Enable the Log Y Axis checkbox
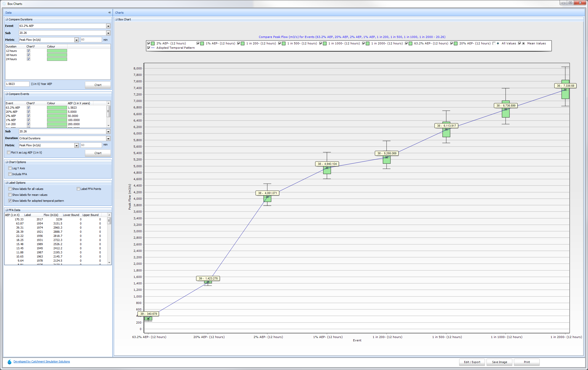The height and width of the screenshot is (370, 588). coord(10,168)
